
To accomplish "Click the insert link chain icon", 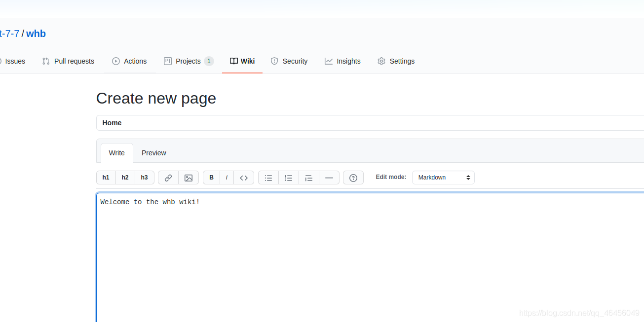I will 168,178.
